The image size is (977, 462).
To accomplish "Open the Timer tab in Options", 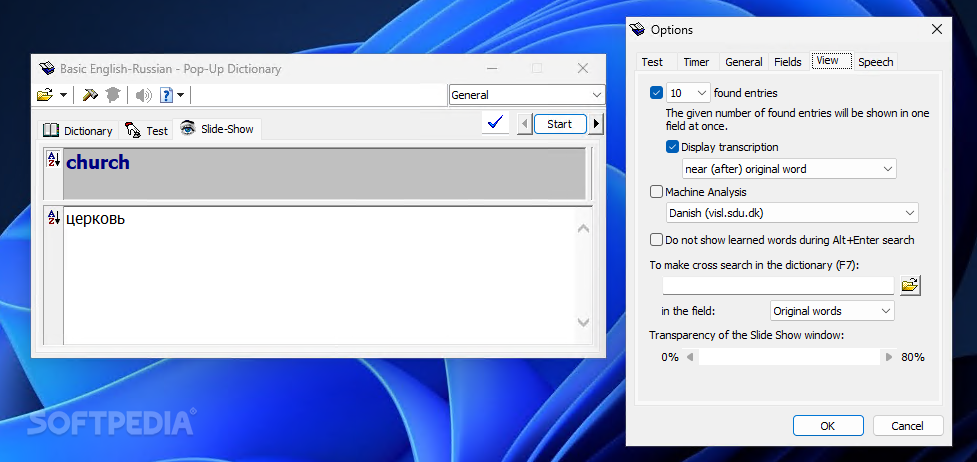I will coord(696,62).
